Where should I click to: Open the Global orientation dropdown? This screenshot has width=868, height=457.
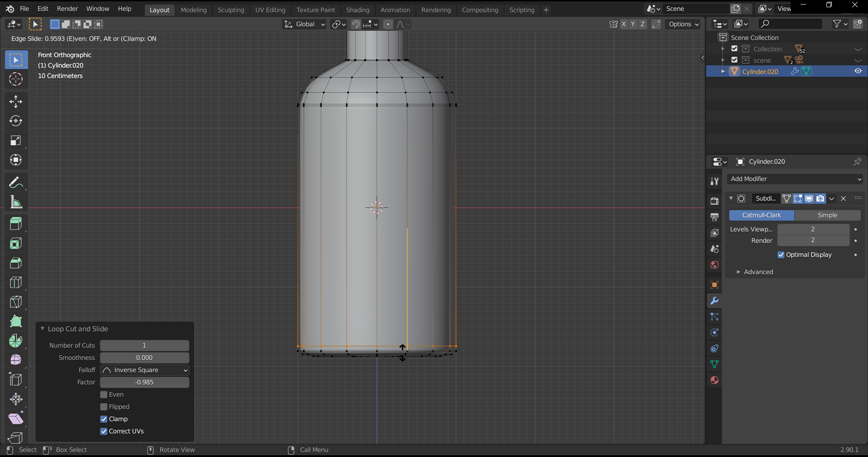[304, 24]
